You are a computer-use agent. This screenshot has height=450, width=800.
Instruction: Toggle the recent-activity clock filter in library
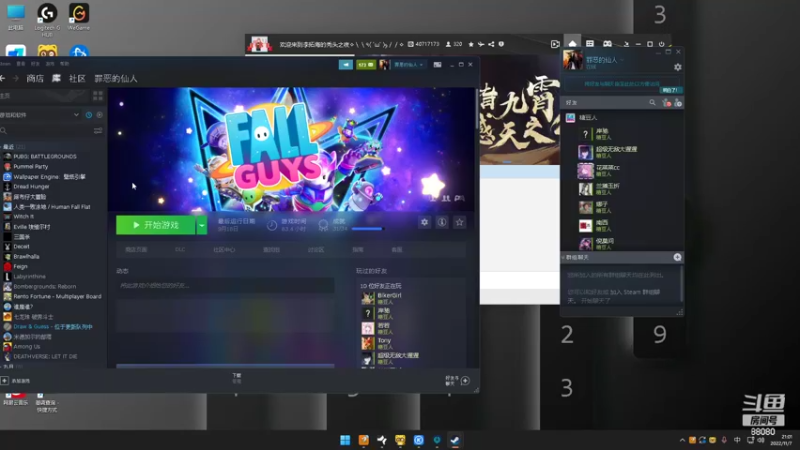click(x=89, y=115)
